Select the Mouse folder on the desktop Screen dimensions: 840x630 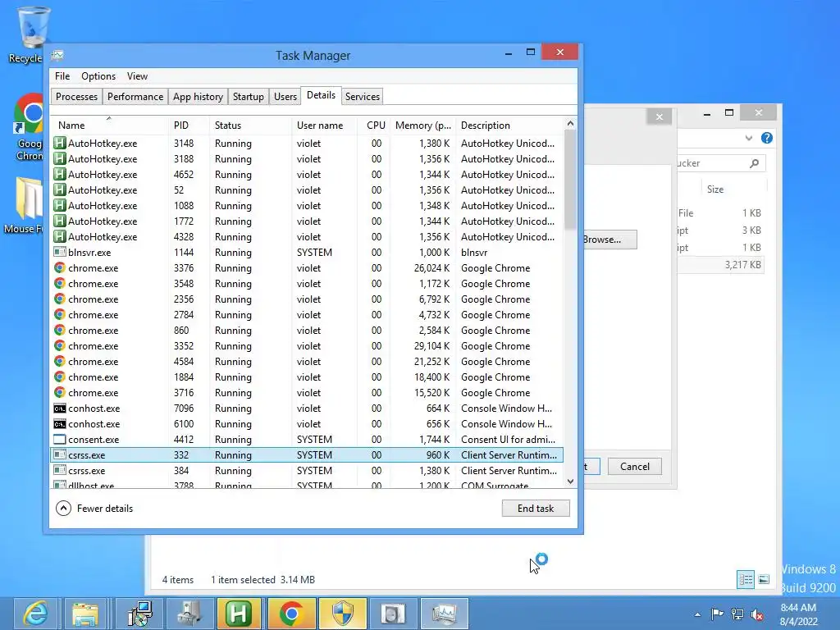point(24,205)
